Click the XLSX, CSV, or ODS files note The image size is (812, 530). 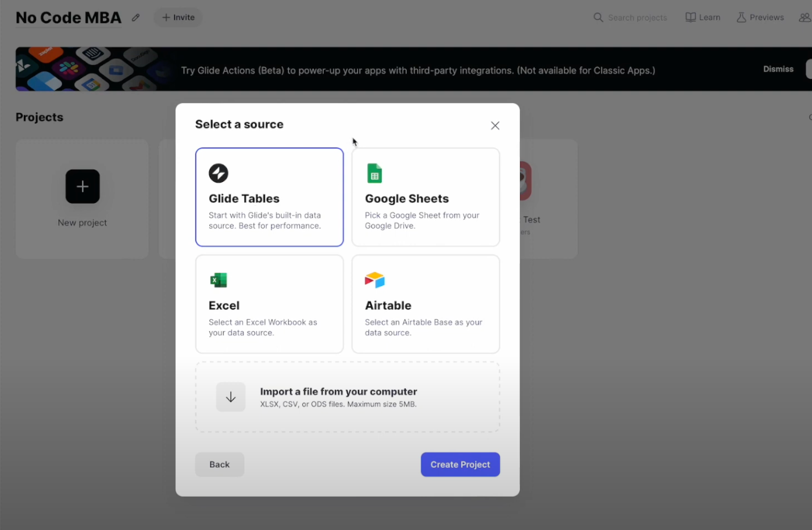click(338, 404)
